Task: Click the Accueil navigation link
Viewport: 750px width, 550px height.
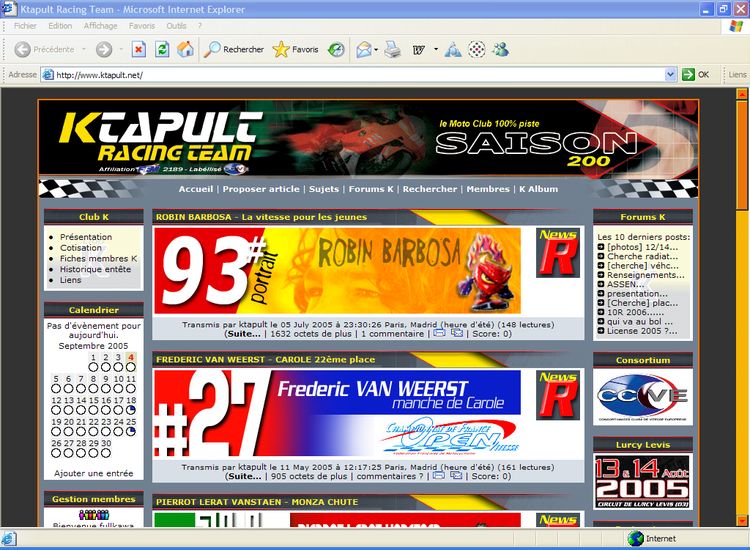Action: pyautogui.click(x=196, y=189)
